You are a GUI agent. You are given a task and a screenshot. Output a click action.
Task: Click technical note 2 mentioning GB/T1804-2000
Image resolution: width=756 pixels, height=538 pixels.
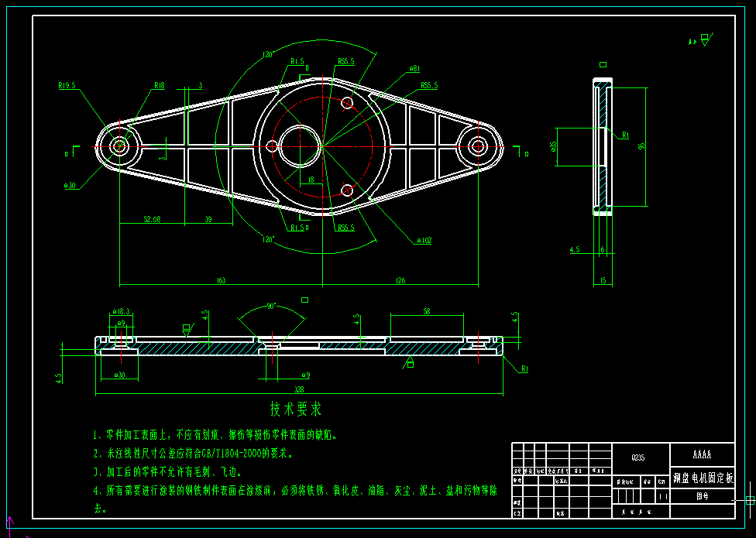(x=193, y=453)
